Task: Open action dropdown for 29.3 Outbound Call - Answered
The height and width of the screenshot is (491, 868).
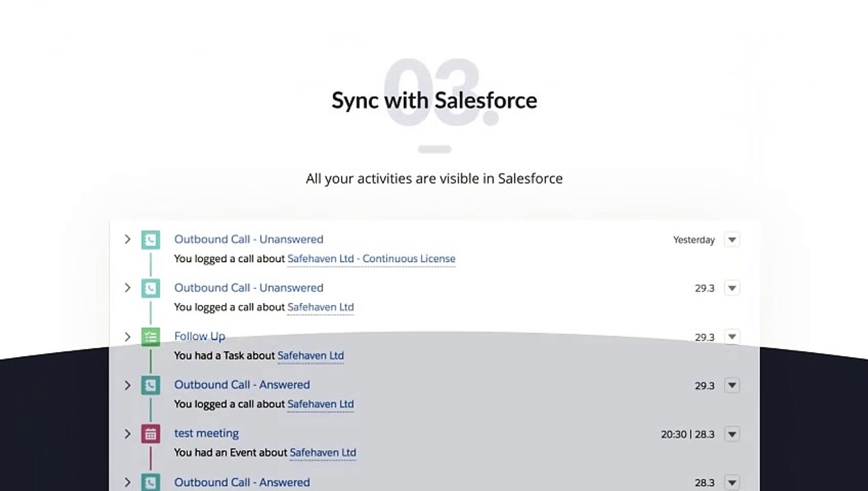Action: coord(732,385)
